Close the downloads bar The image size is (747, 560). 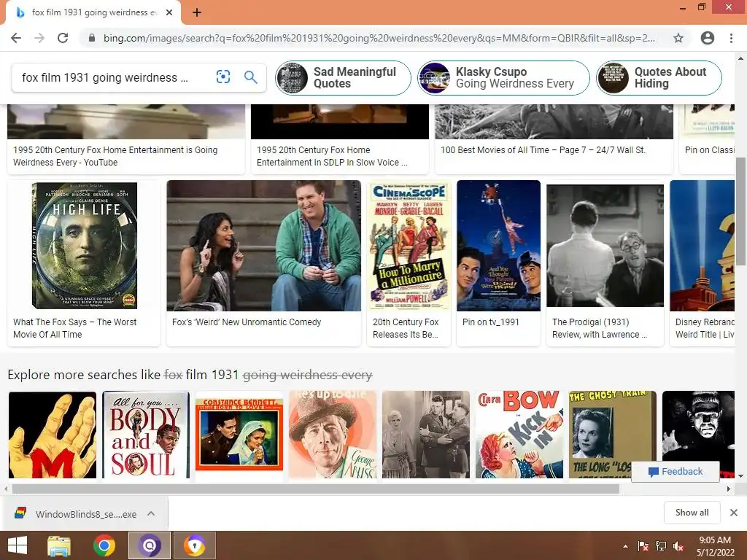734,513
